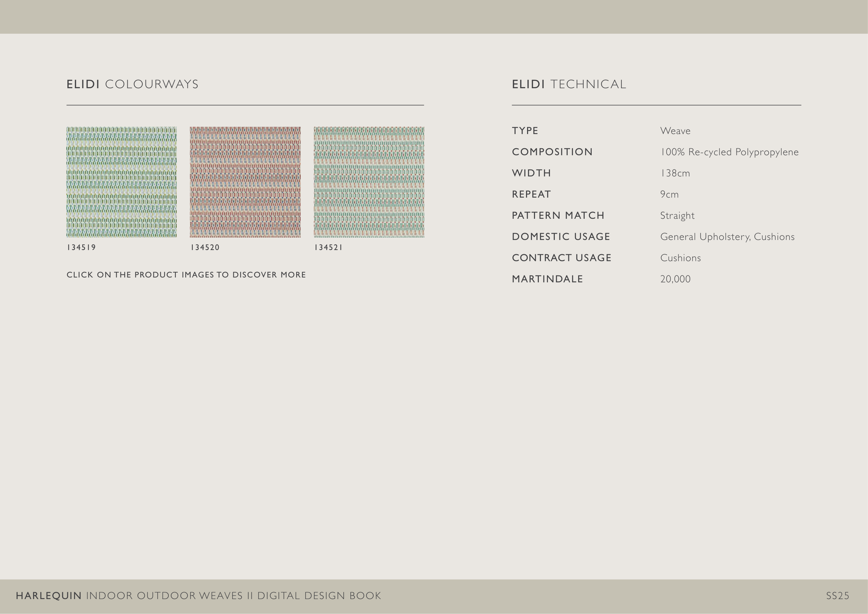Select the Composition value Re-cycled Polypropylene
Image resolution: width=868 pixels, height=614 pixels.
(x=729, y=152)
